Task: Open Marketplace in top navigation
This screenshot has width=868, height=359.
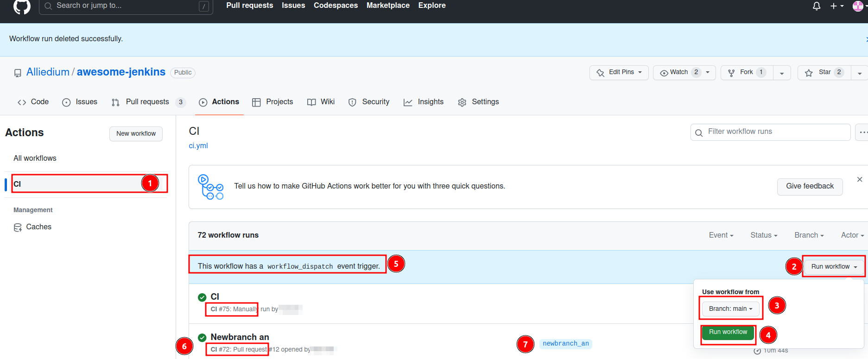Action: click(x=388, y=6)
